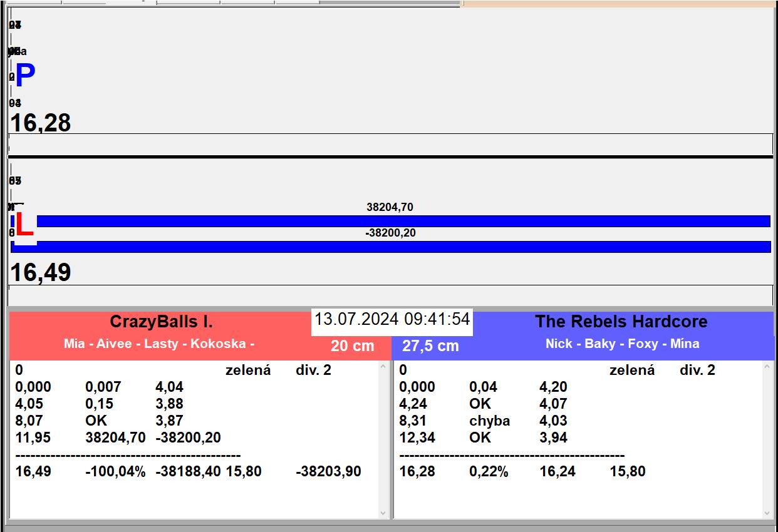Screen dimensions: 778x532
Task: Click the large 16,49 time readout
Action: coord(41,273)
